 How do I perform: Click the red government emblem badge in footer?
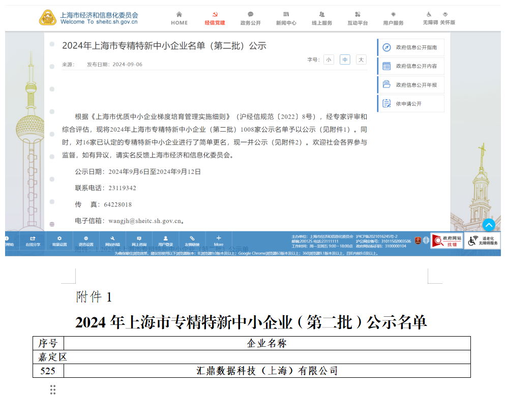(x=418, y=241)
